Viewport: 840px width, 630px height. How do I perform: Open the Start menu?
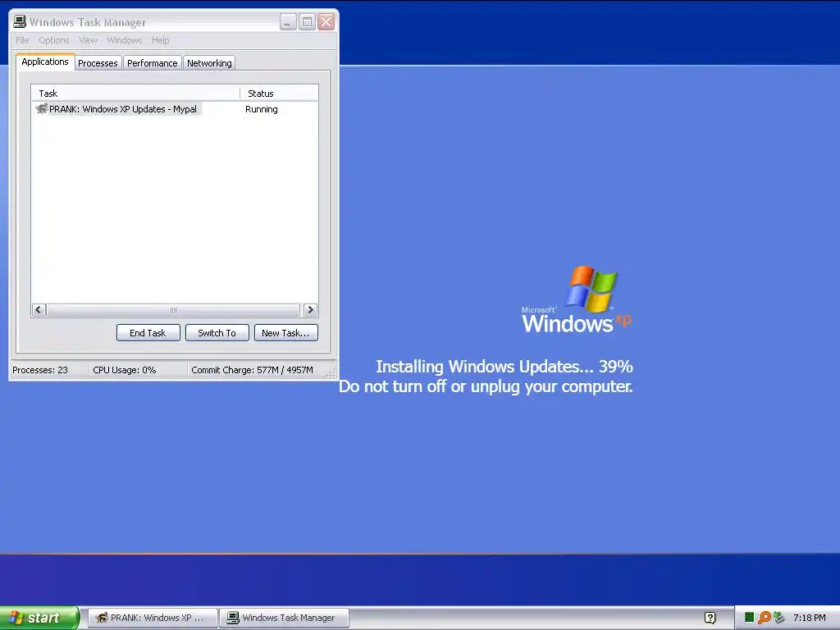(39, 618)
